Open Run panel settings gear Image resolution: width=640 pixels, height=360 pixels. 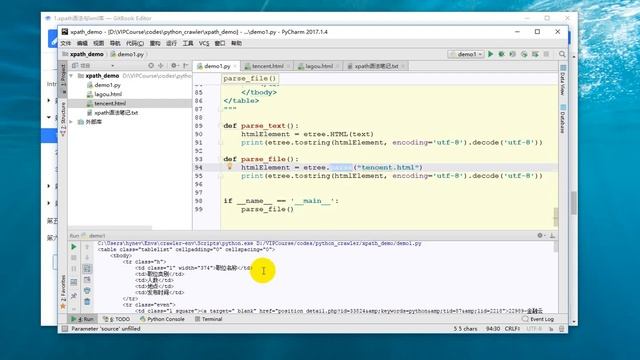[x=540, y=236]
